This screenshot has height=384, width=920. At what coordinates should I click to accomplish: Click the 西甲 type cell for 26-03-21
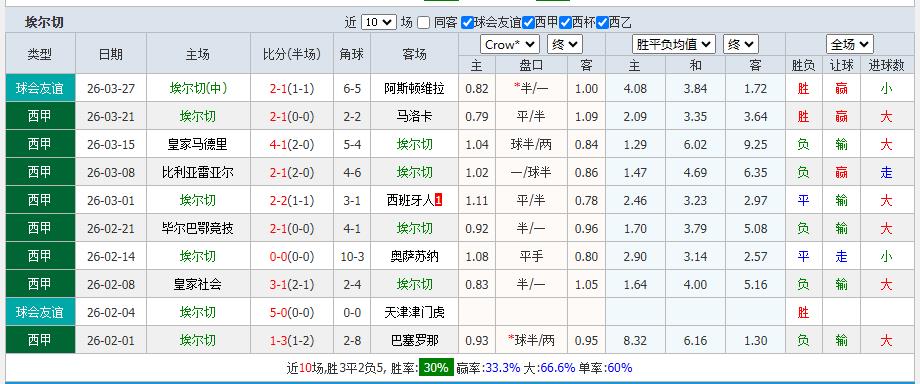pos(40,116)
